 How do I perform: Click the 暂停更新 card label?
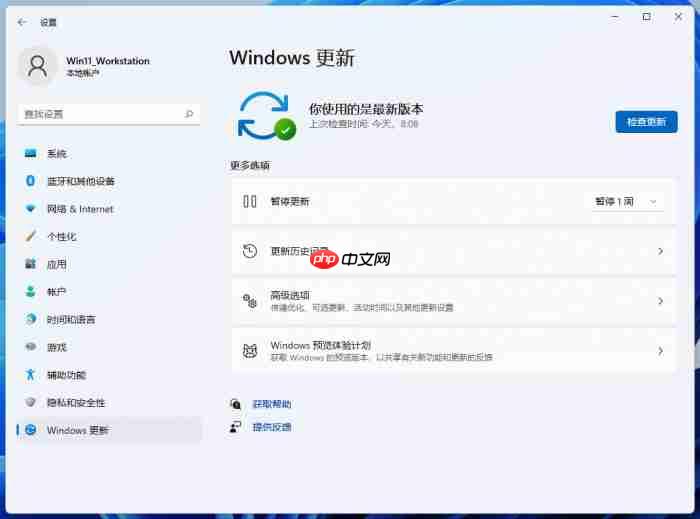point(290,201)
